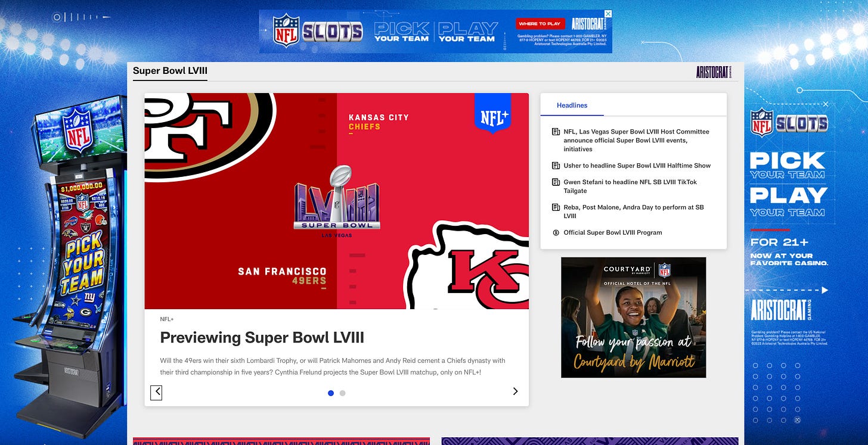Click dollar icon beside Official Program
The width and height of the screenshot is (868, 445).
556,232
